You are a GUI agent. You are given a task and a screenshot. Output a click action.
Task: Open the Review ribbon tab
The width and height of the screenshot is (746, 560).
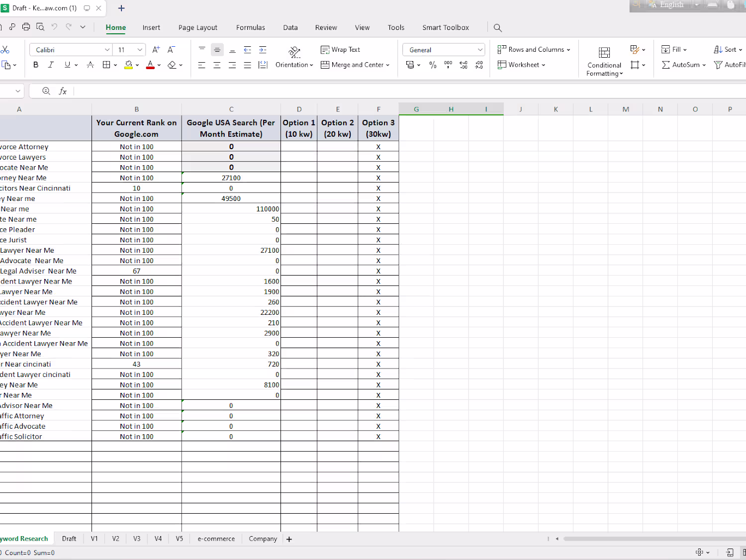click(x=326, y=28)
